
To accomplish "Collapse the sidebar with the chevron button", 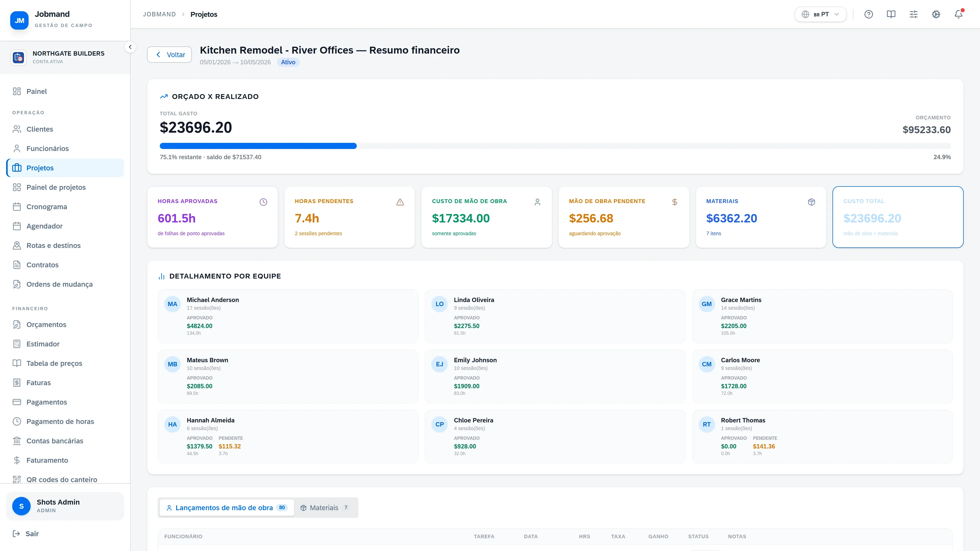I will pyautogui.click(x=130, y=47).
